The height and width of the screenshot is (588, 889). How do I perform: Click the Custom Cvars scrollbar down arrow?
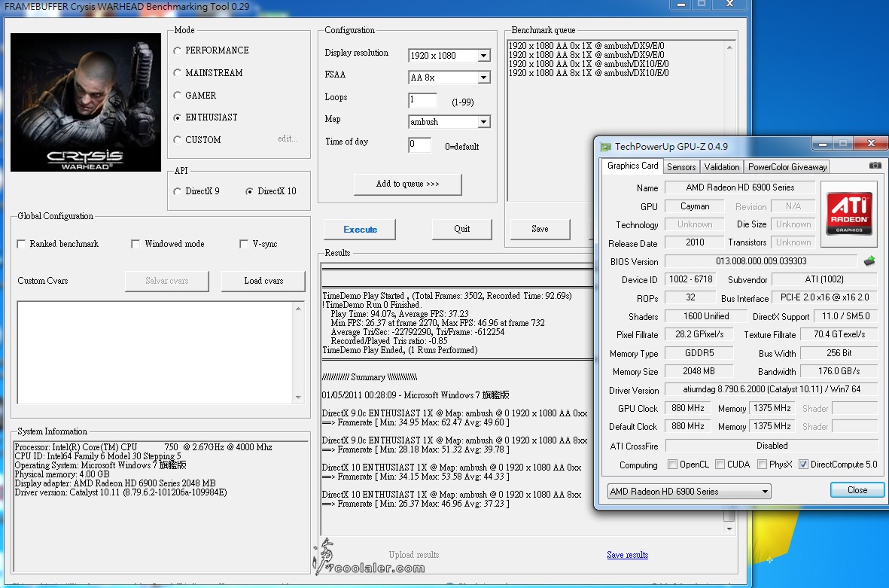click(298, 398)
